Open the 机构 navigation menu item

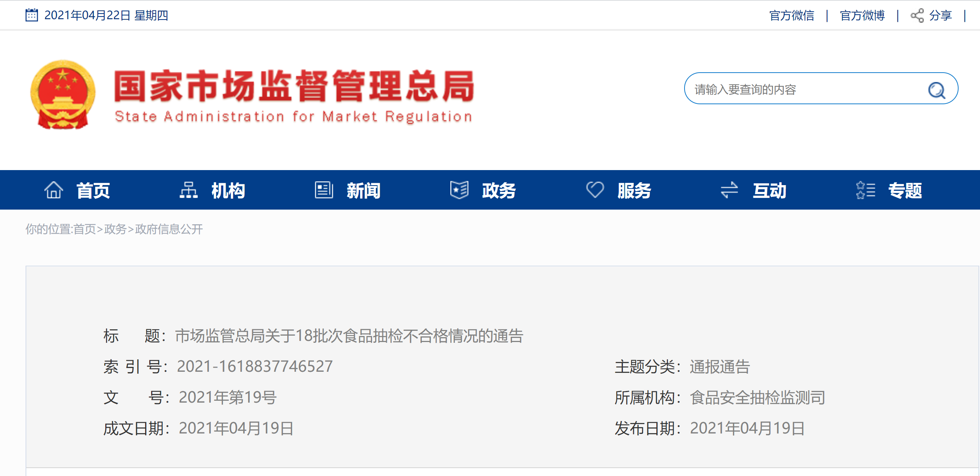click(228, 190)
